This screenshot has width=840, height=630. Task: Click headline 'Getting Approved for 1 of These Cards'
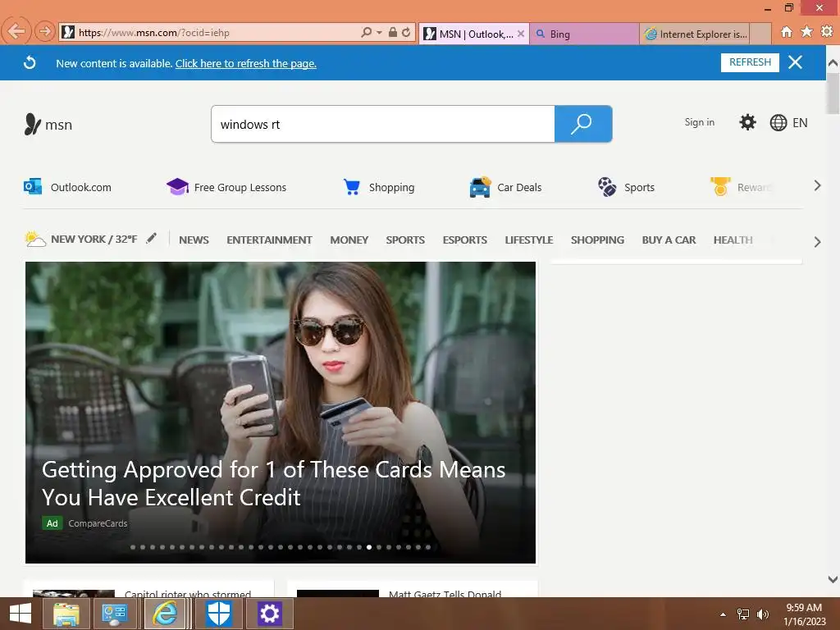click(273, 483)
